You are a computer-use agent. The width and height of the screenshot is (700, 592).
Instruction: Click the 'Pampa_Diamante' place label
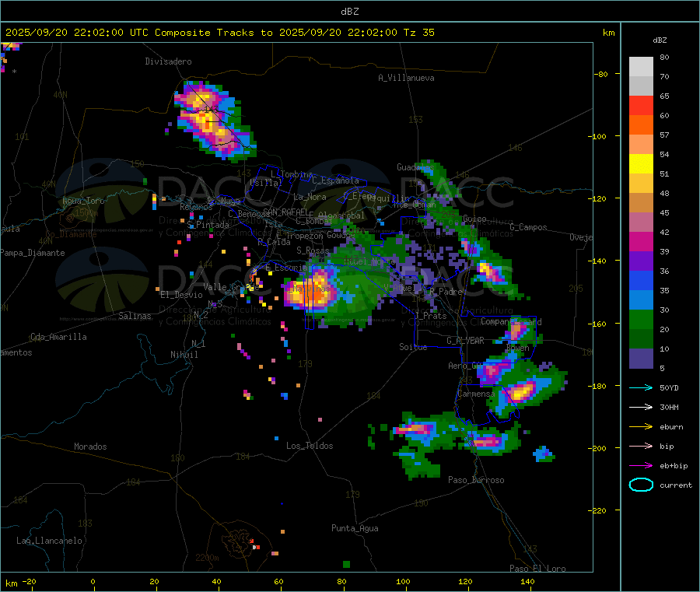click(x=33, y=253)
